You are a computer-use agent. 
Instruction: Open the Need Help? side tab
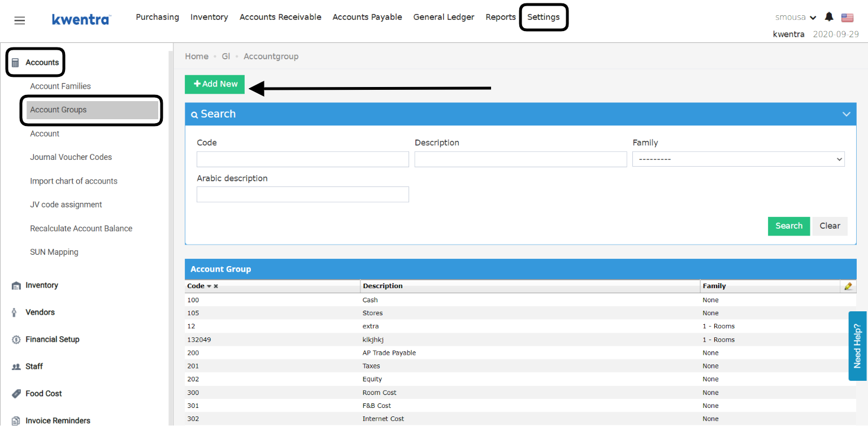coord(857,346)
